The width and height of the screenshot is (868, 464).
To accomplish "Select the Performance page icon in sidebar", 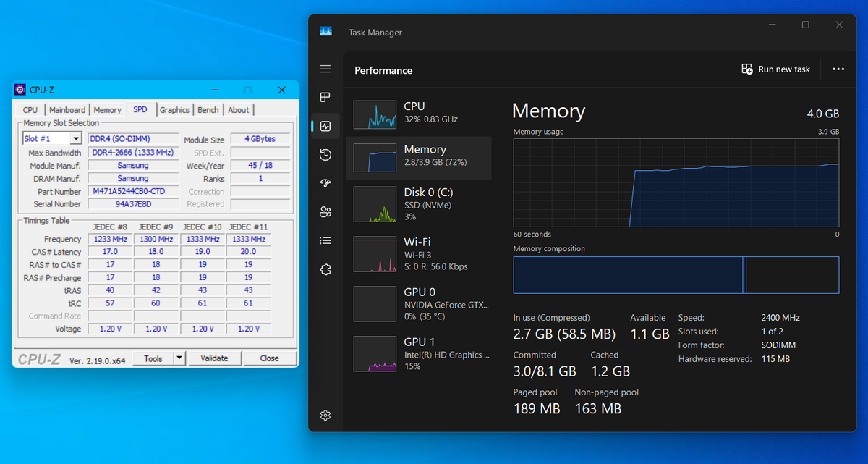I will [x=325, y=126].
